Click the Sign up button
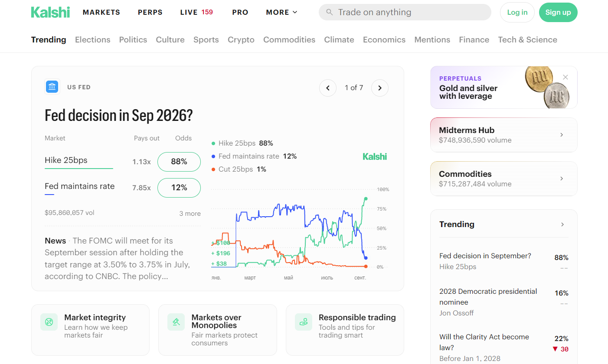608x364 pixels. point(558,12)
